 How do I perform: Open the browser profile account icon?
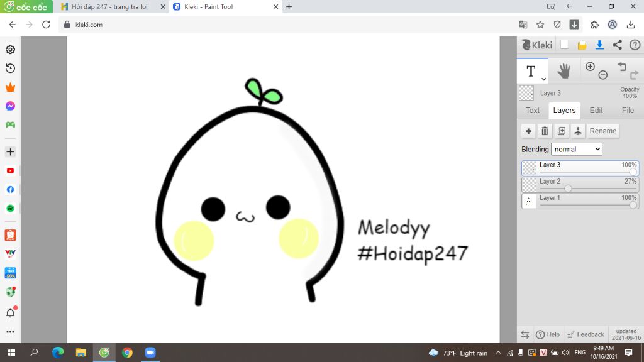[x=612, y=25]
